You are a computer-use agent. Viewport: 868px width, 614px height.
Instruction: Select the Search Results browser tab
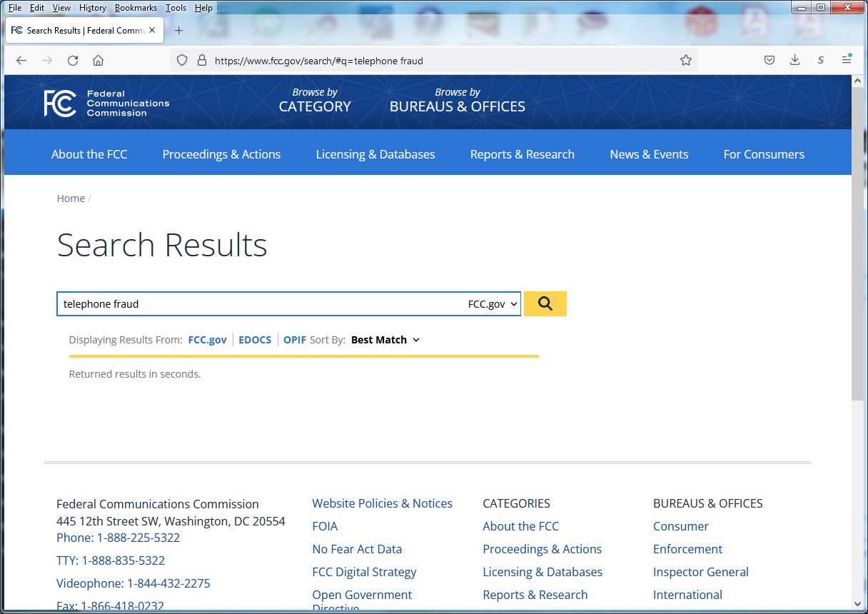pyautogui.click(x=85, y=31)
